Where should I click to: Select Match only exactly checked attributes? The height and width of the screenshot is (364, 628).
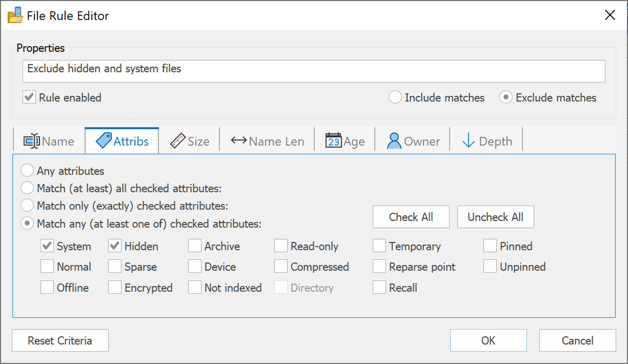pyautogui.click(x=27, y=205)
